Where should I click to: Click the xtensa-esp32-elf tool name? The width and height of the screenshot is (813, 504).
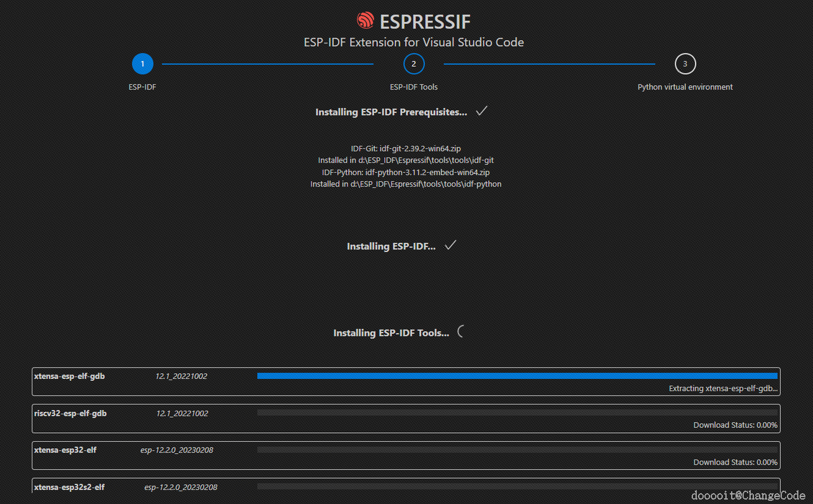65,450
